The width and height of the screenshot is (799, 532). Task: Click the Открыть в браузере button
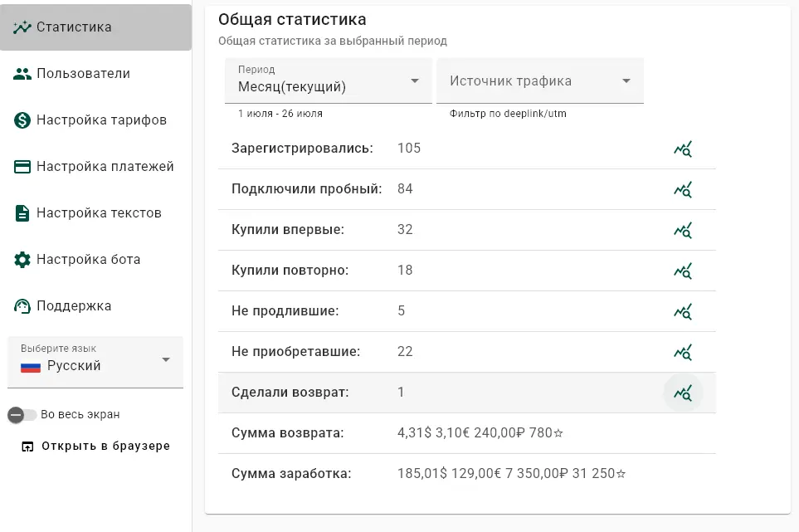coord(95,447)
